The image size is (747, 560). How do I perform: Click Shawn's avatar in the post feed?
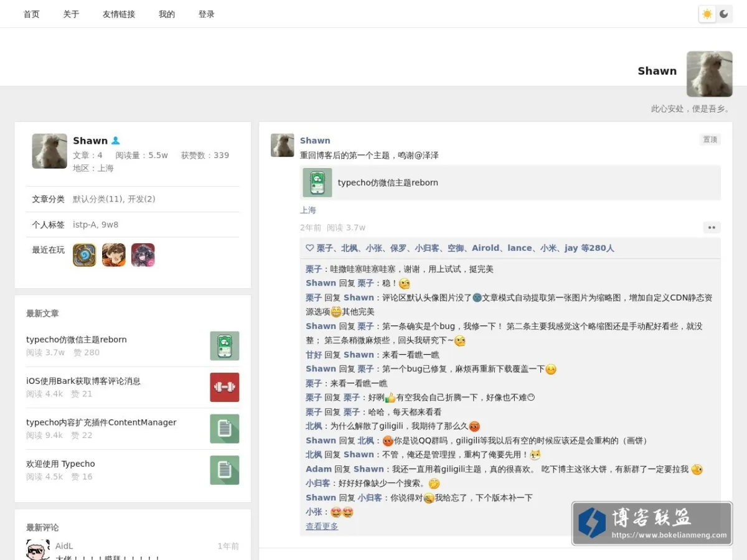(x=283, y=145)
